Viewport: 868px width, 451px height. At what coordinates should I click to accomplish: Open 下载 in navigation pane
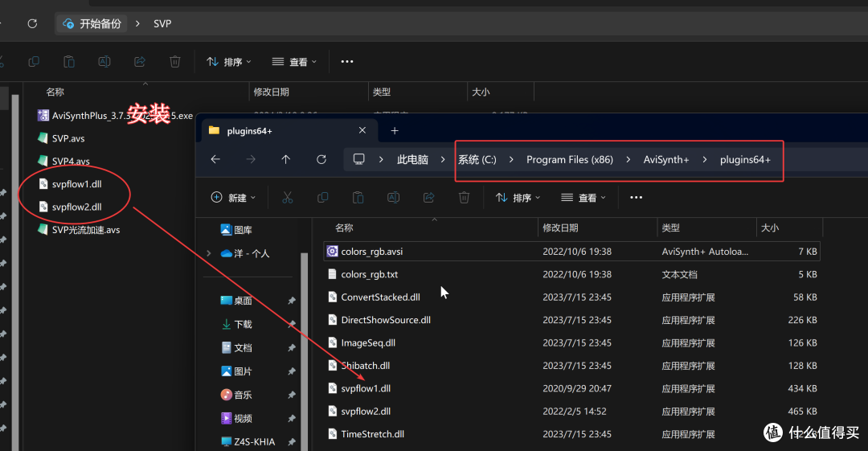(x=236, y=324)
